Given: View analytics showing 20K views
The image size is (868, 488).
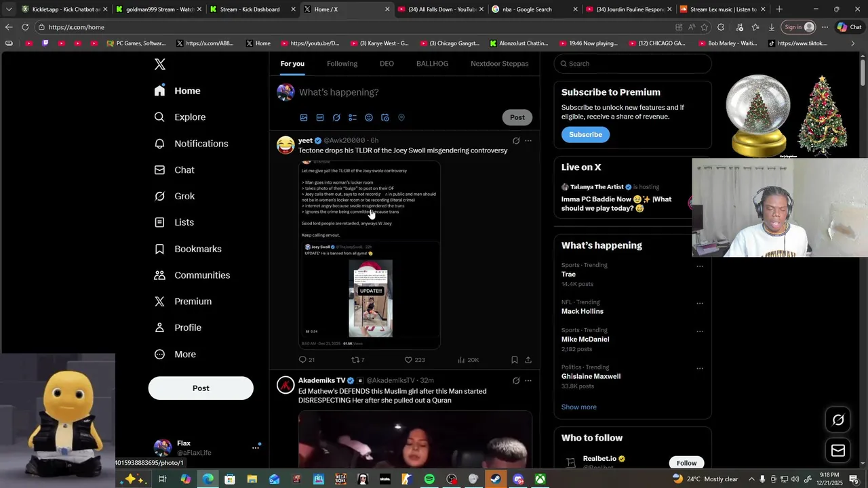Looking at the screenshot, I should tap(468, 360).
